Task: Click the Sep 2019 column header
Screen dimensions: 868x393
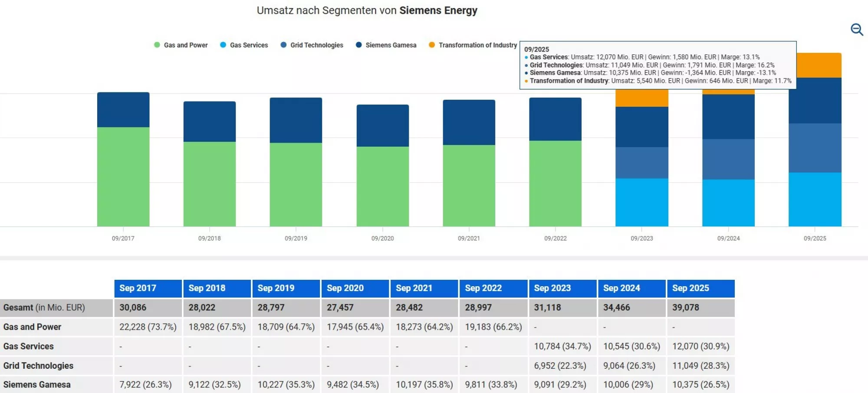Action: 286,288
